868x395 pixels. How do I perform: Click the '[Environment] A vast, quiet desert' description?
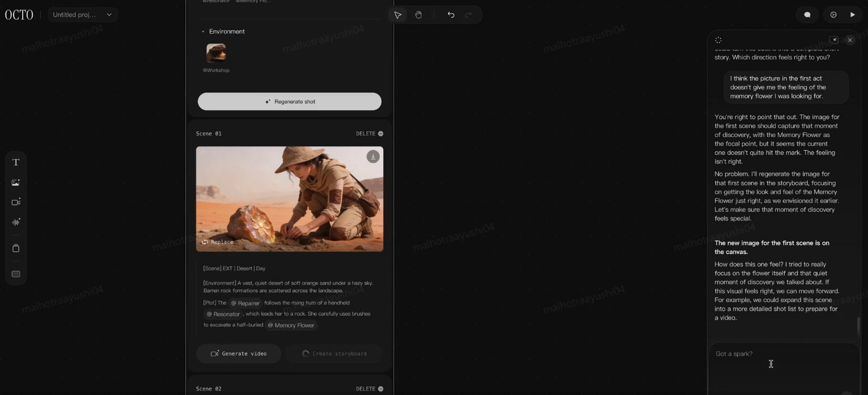288,287
